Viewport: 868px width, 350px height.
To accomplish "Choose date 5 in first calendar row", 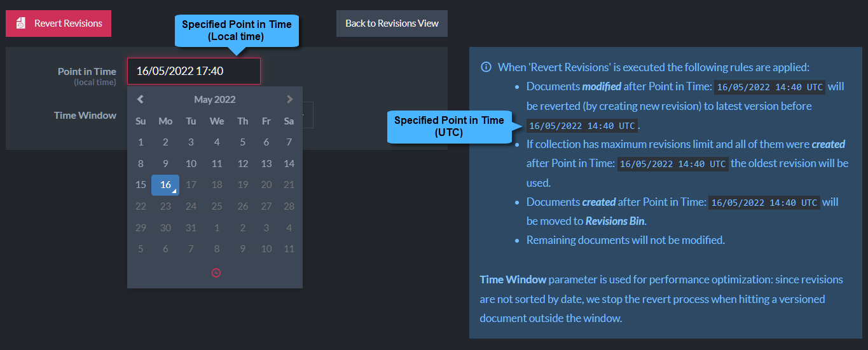I will tap(243, 142).
